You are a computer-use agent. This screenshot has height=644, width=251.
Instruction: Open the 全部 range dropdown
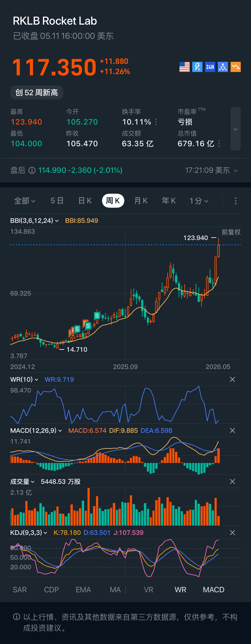(x=24, y=201)
